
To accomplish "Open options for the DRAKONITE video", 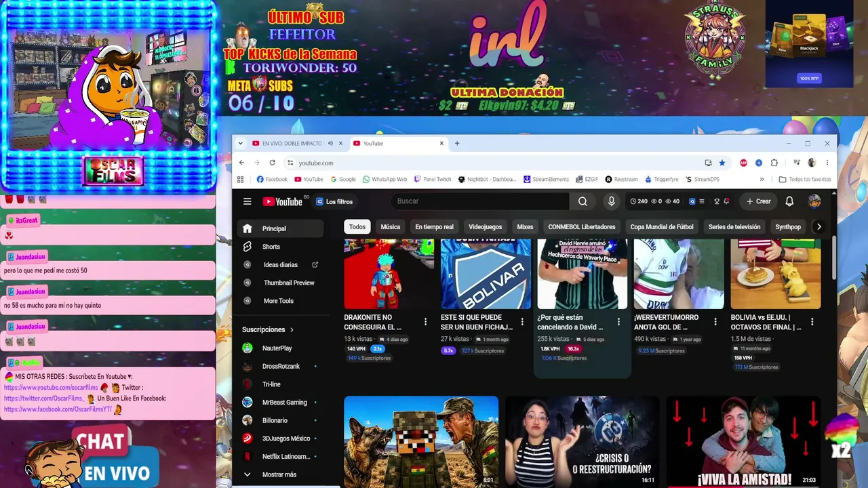I will coord(425,321).
